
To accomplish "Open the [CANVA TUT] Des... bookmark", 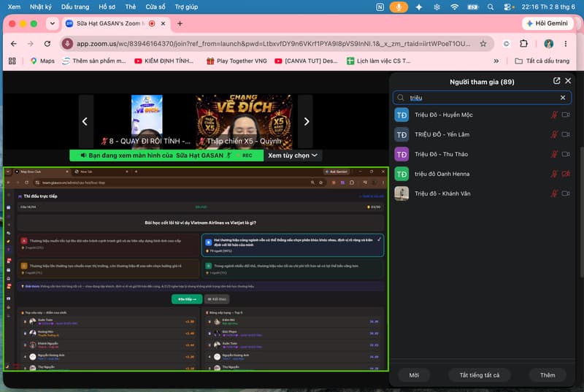I will pyautogui.click(x=306, y=61).
